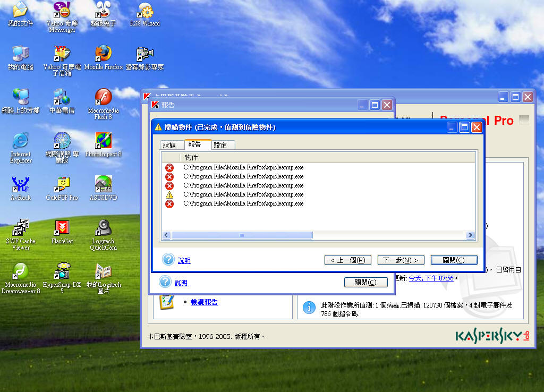Click the 物件 column header
Screen dimensions: 544x392
191,158
